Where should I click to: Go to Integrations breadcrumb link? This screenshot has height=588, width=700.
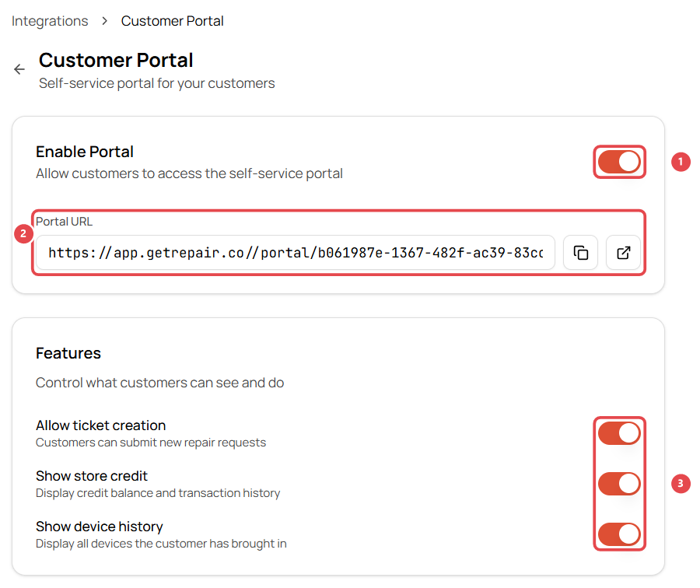coord(50,21)
